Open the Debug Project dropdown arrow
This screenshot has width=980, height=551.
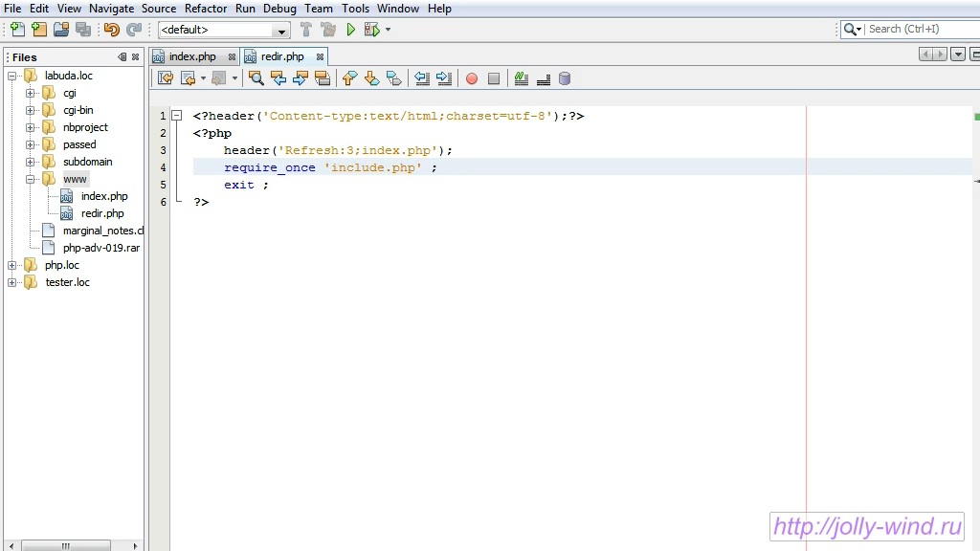click(389, 30)
